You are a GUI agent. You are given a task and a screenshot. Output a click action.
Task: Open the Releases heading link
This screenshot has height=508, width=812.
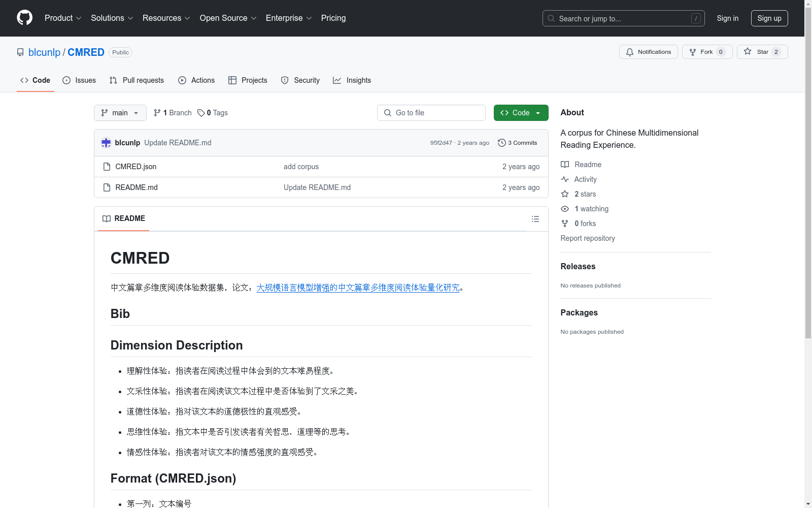click(578, 266)
